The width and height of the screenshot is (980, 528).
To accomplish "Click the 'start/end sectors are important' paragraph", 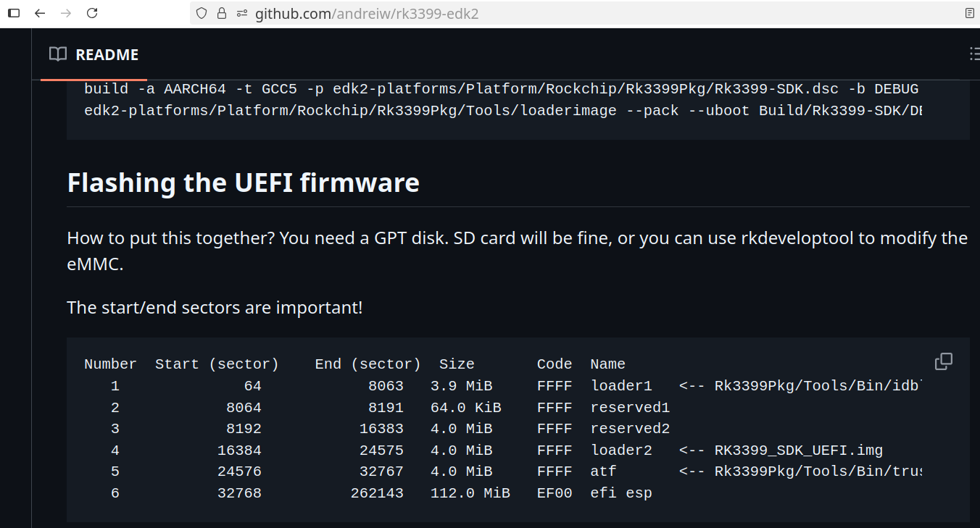I will click(215, 308).
